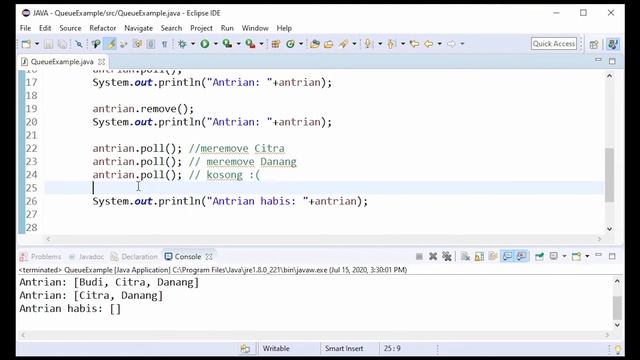Click the editor vertical scrollbar thumb
The image size is (640, 360).
coord(609,175)
